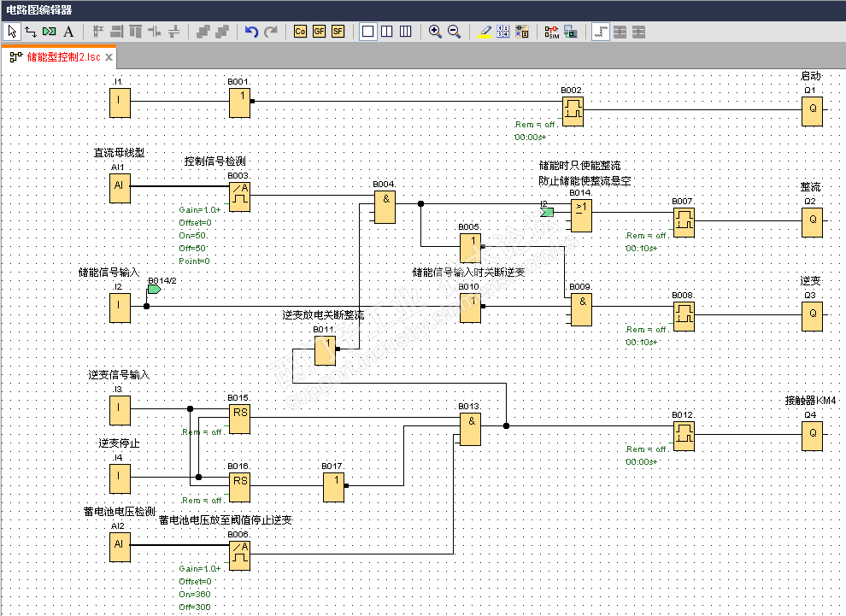The width and height of the screenshot is (846, 616).
Task: Click the yellow highlighter page layout icon
Action: [x=485, y=32]
